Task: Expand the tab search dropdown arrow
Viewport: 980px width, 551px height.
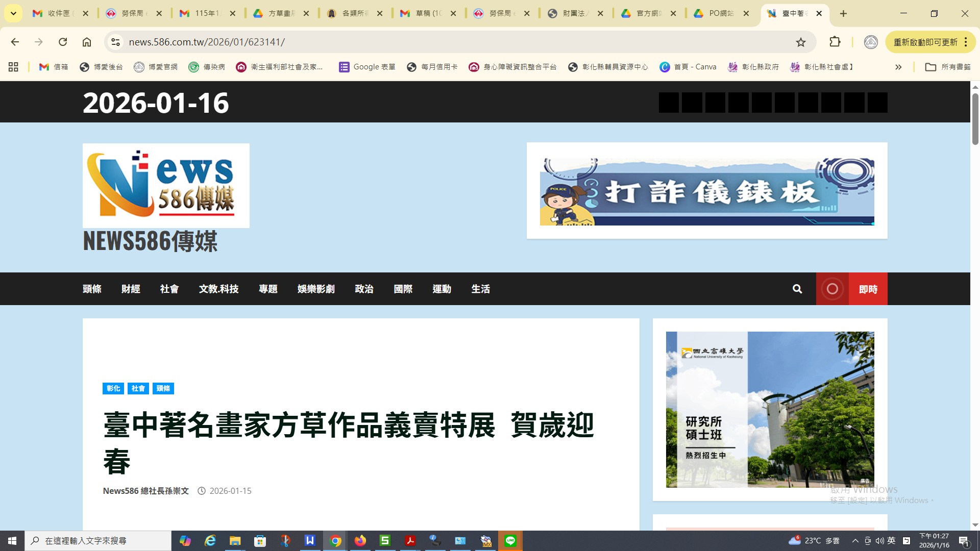Action: 13,13
